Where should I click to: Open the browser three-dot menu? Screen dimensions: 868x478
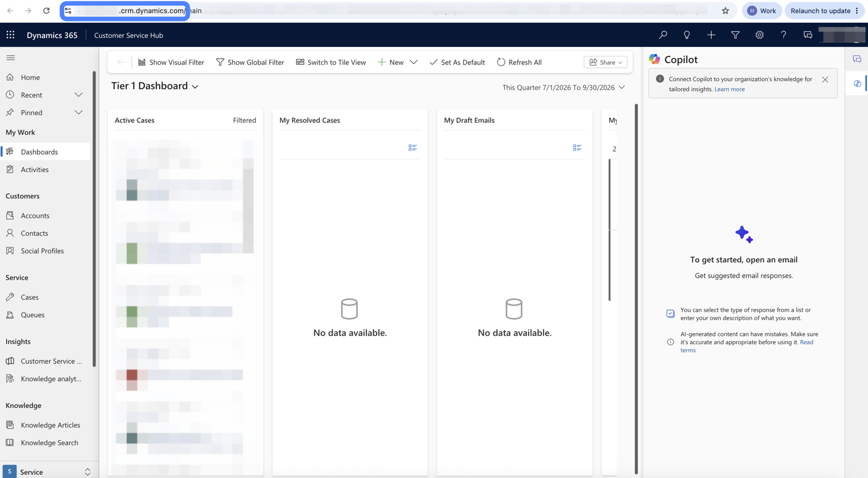(857, 11)
